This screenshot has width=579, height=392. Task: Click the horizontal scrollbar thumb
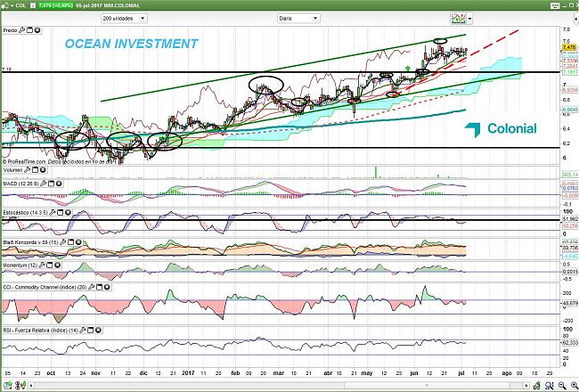pos(427,386)
